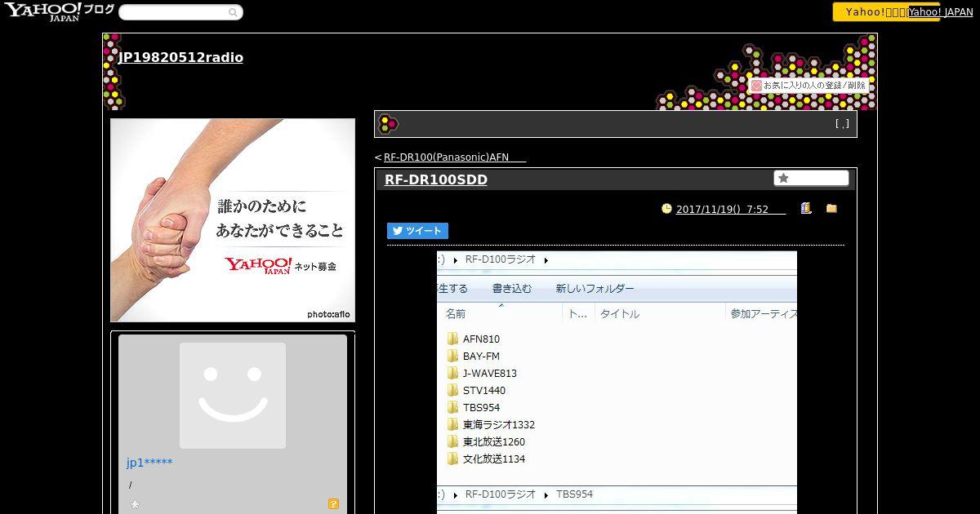Screen dimensions: 980x514
Task: Click 名前 column header in embedded screenshot
Action: (x=456, y=314)
